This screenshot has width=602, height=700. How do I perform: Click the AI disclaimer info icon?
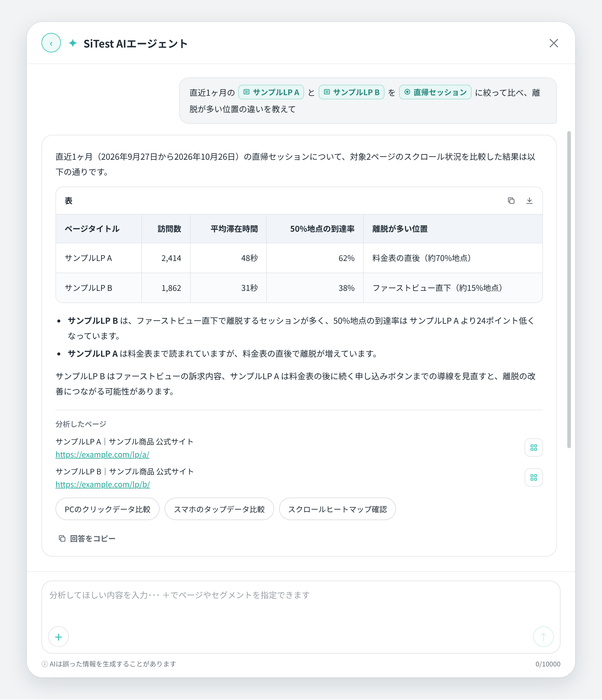[x=44, y=664]
